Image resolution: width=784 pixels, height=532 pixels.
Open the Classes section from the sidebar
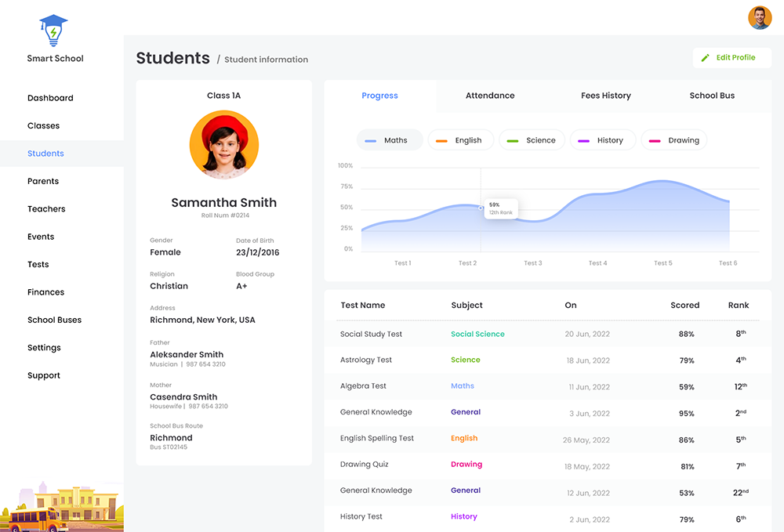(x=43, y=125)
